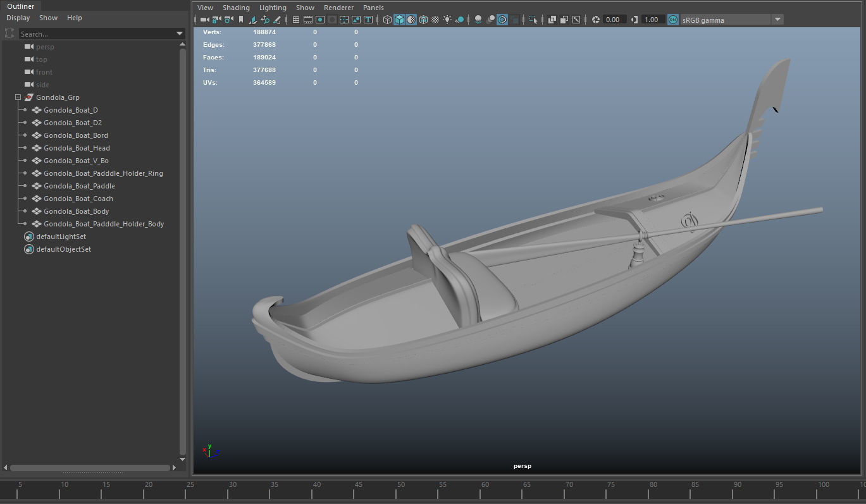Viewport: 866px width, 504px height.
Task: Click the Outliner horizontal scrollbar right arrow
Action: point(175,468)
